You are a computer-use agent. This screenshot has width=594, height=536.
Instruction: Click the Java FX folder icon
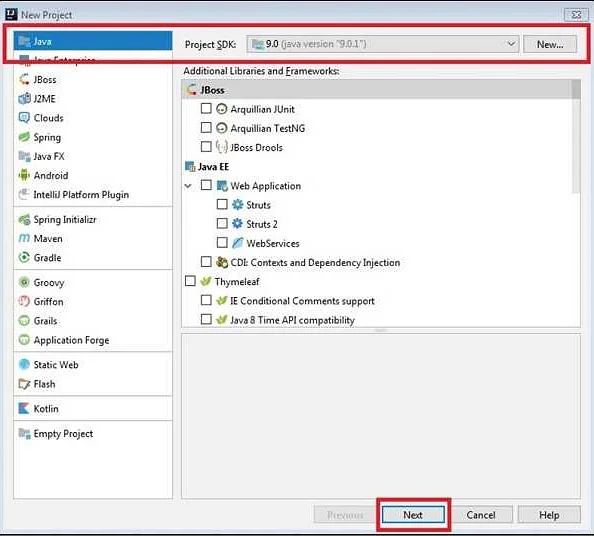tap(24, 156)
